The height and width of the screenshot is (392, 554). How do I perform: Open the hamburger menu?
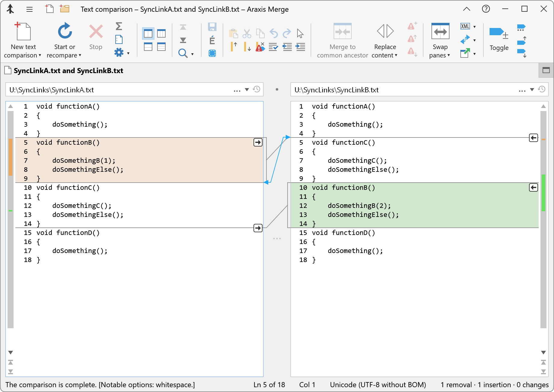click(x=29, y=9)
